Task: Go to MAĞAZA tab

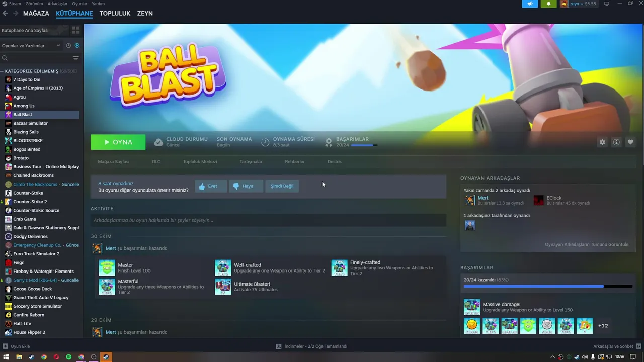Action: pyautogui.click(x=36, y=14)
